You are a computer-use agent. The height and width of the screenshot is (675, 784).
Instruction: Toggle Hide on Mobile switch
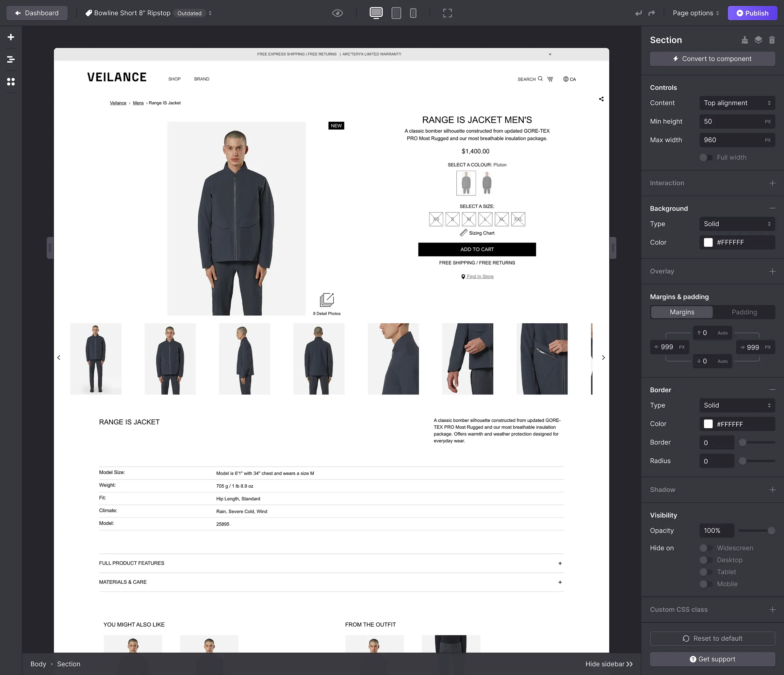coord(706,584)
